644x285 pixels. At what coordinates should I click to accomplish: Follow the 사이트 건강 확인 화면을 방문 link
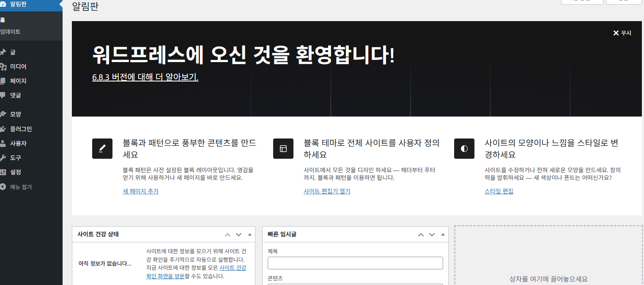196,272
